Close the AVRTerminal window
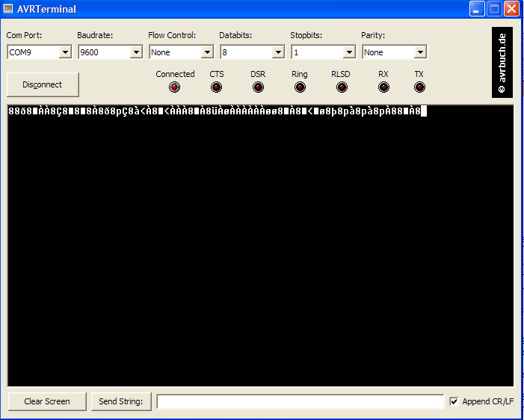524x420 pixels. (511, 9)
